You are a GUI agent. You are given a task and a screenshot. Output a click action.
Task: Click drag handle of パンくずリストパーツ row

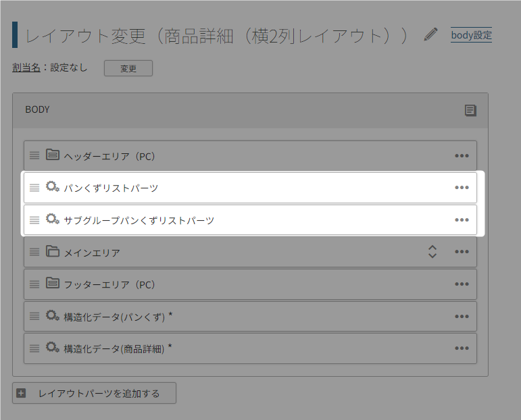(34, 188)
